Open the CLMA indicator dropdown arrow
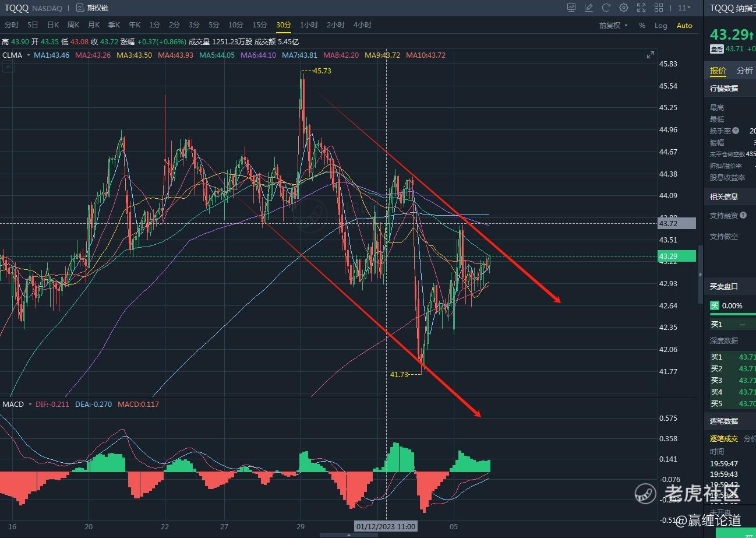The height and width of the screenshot is (538, 756). point(28,55)
